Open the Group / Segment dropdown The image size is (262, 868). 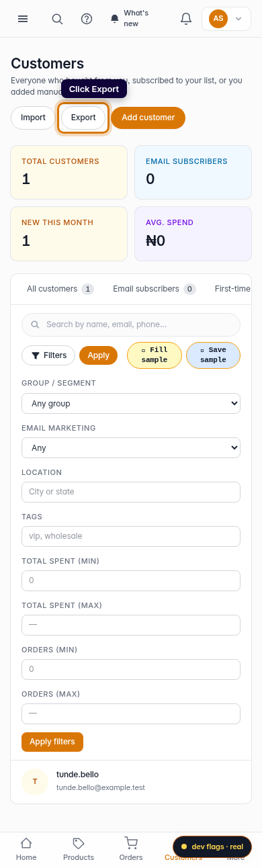[x=131, y=403]
